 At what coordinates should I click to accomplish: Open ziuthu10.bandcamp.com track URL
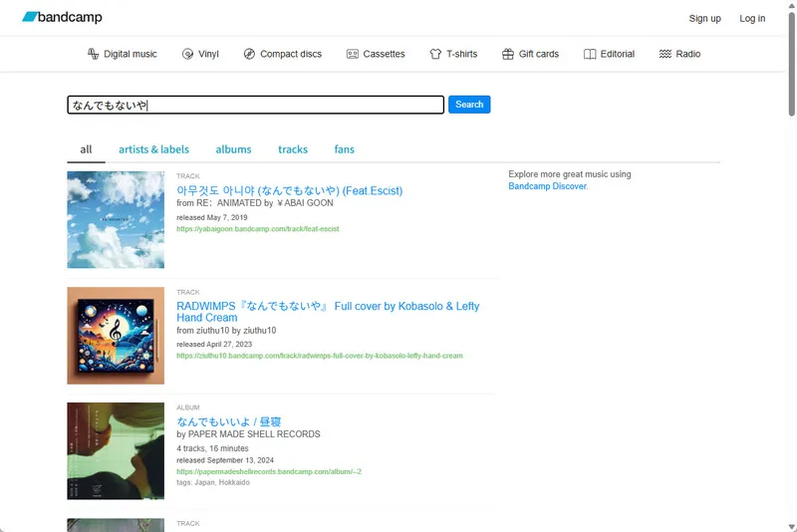[x=320, y=356]
